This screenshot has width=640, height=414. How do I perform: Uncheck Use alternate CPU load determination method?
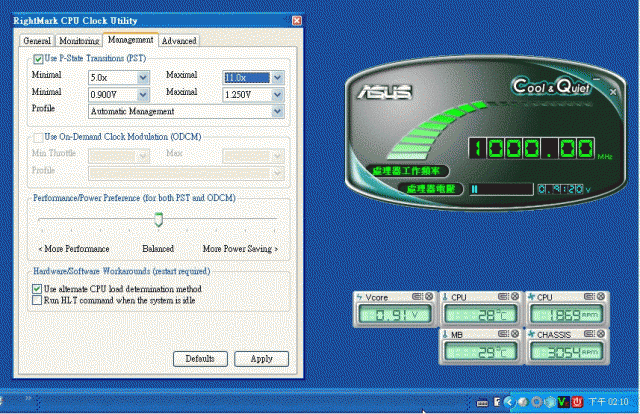[37, 289]
